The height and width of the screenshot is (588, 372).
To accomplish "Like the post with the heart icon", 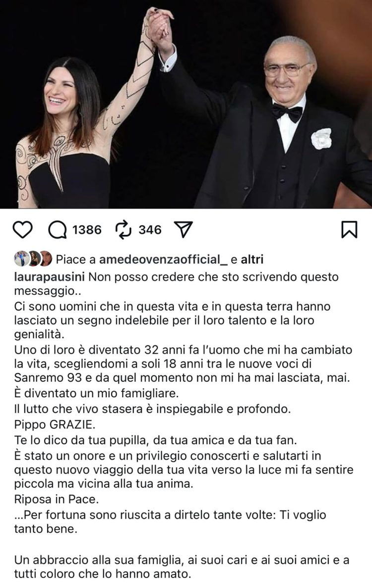I will click(22, 229).
